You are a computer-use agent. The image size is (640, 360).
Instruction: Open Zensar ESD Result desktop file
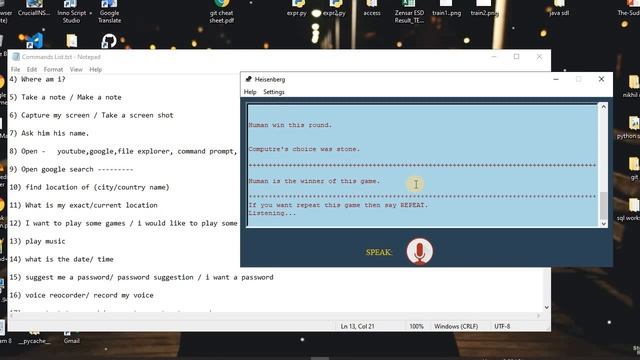(409, 11)
